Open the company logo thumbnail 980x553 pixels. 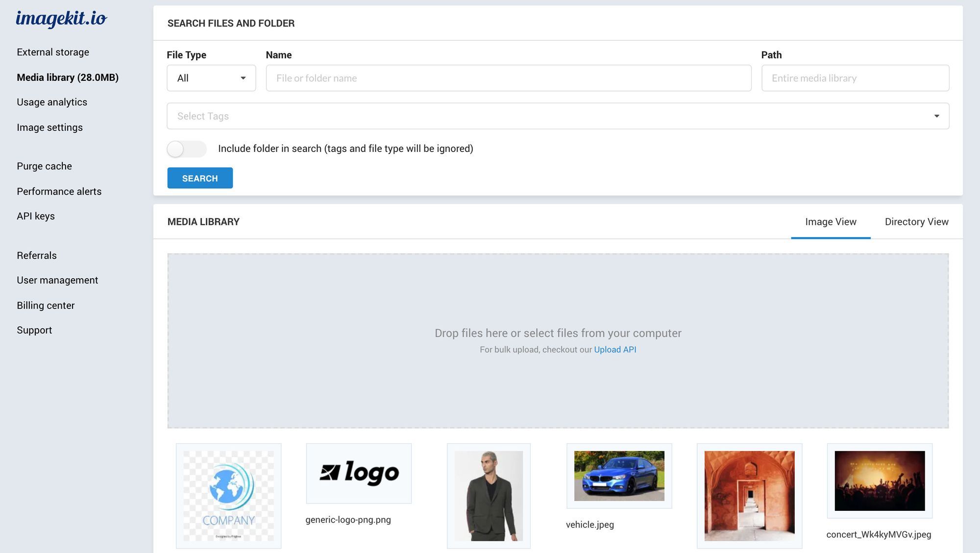228,496
